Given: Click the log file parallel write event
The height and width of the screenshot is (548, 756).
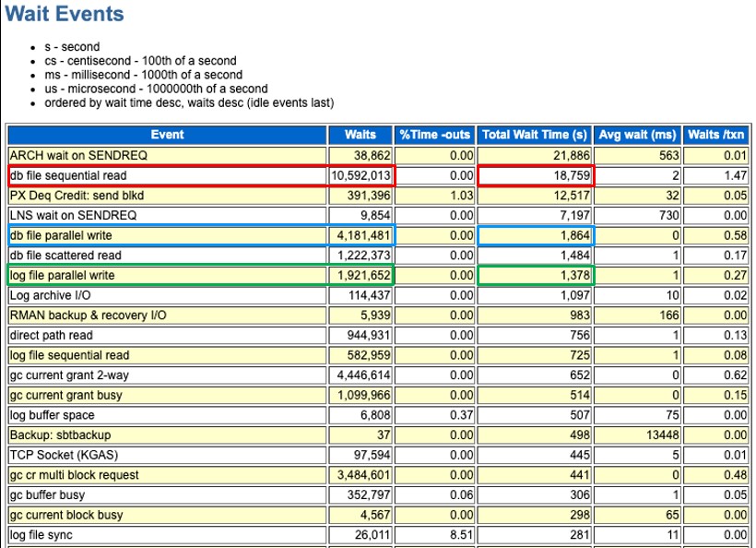Looking at the screenshot, I should (62, 276).
